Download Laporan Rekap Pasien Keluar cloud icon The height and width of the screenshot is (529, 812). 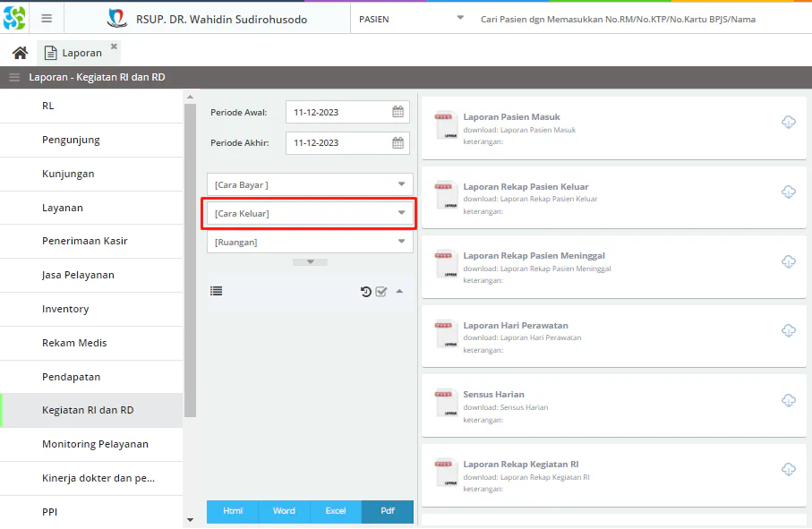coord(788,192)
